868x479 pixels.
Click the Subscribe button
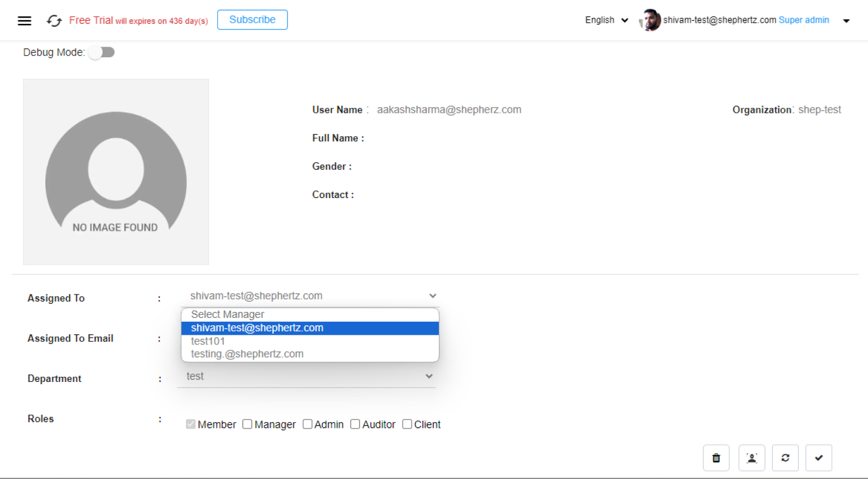pos(252,20)
